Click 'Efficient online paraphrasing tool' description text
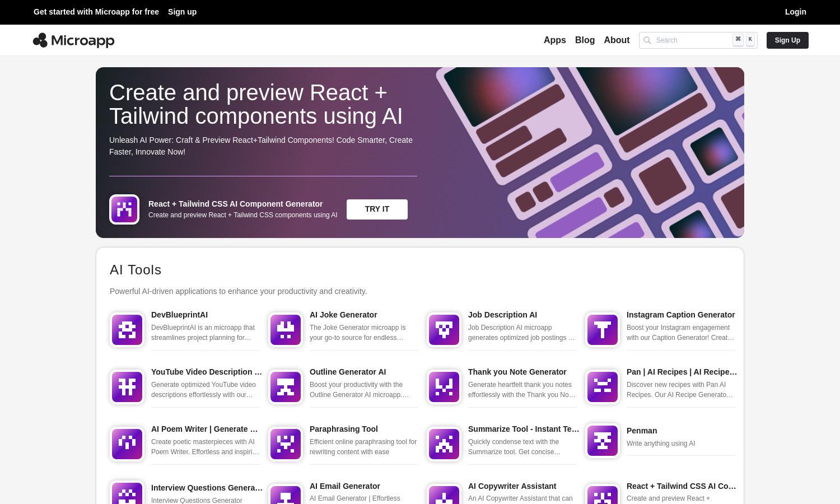The image size is (840, 504). (363, 447)
